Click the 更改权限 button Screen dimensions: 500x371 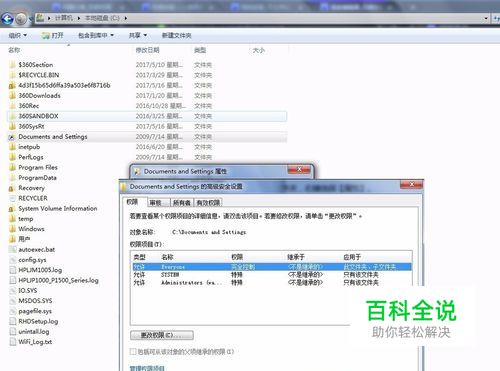pos(162,335)
